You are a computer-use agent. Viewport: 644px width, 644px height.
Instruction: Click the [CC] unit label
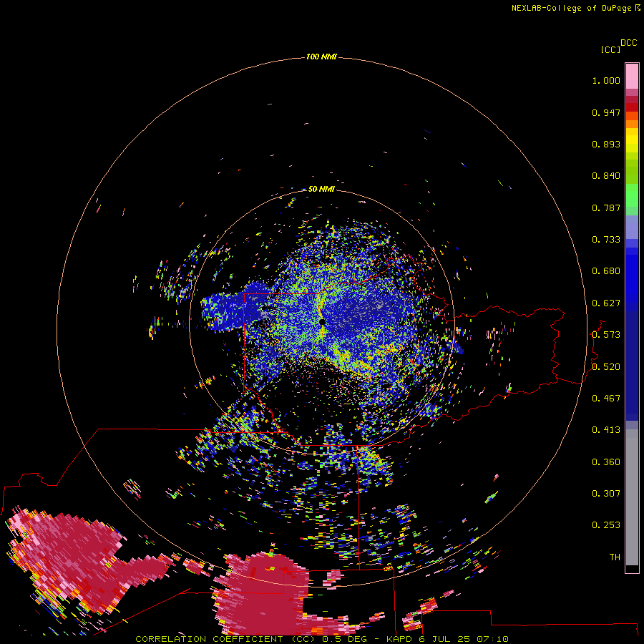click(610, 49)
